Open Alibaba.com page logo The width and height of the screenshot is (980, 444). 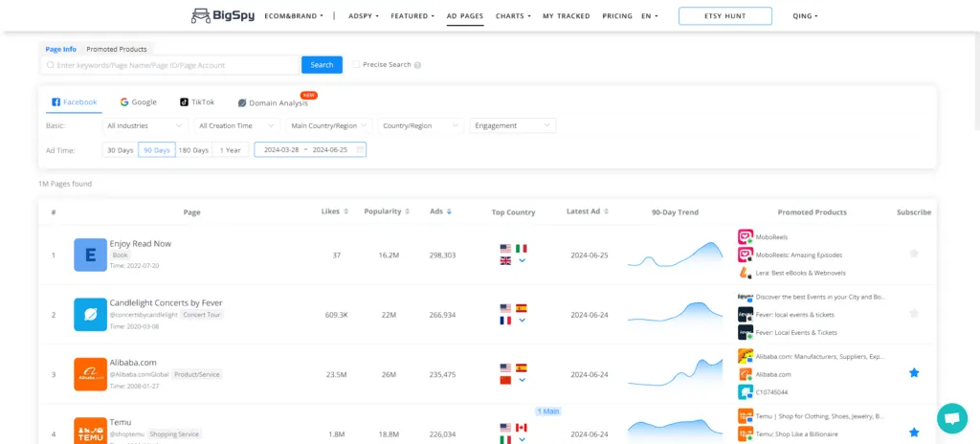click(x=90, y=374)
